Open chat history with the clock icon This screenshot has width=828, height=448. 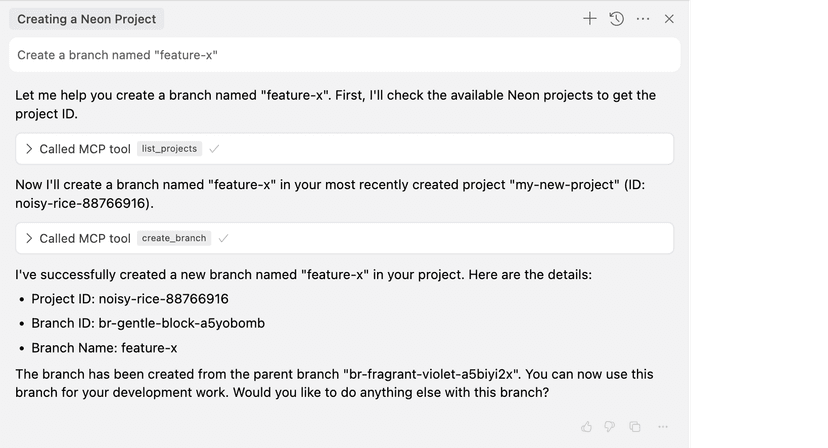coord(617,19)
